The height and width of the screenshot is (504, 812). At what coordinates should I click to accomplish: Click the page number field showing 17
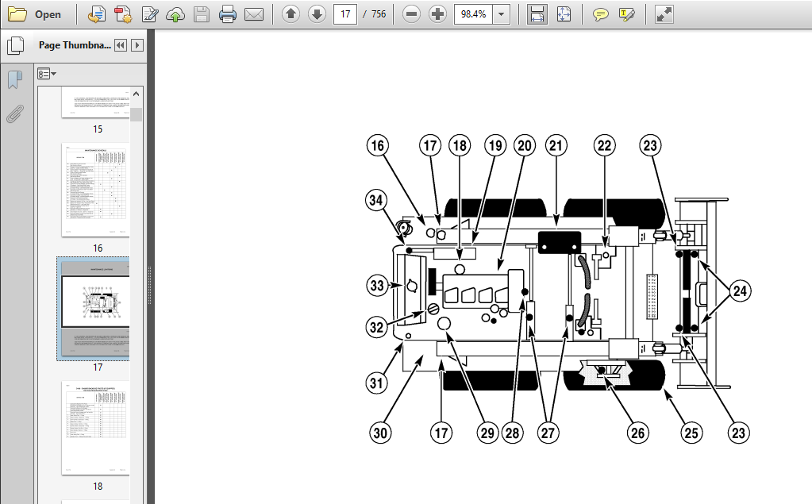point(345,14)
